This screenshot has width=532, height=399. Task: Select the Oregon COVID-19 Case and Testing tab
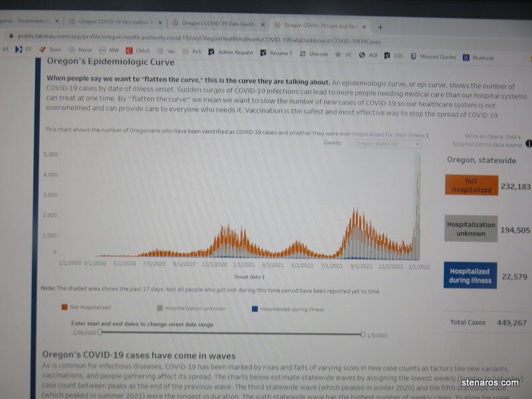(x=320, y=25)
